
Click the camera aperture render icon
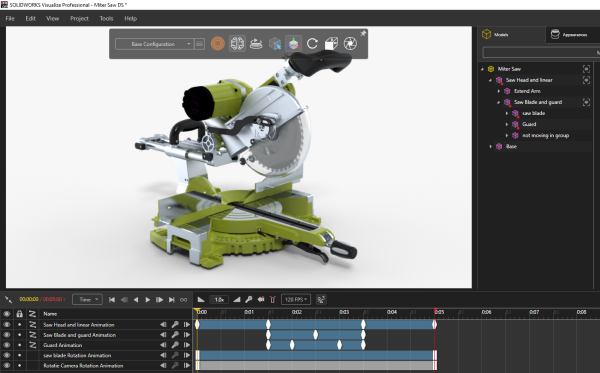click(x=350, y=44)
